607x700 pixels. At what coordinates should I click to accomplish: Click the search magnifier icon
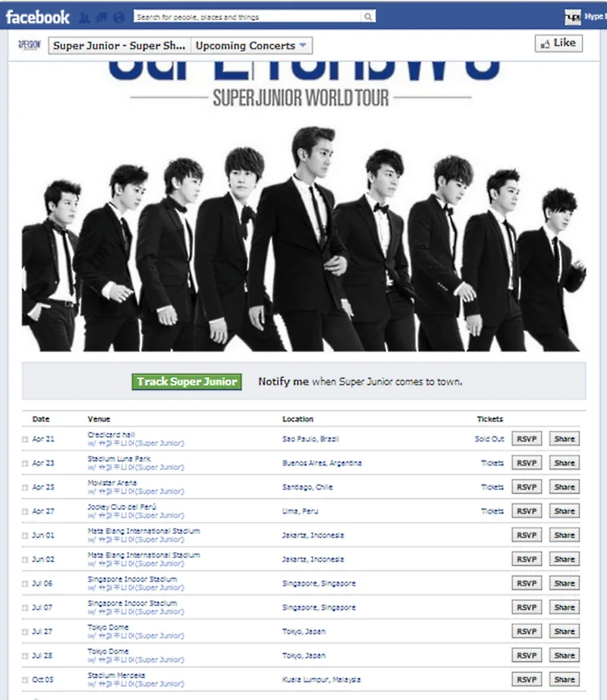[x=368, y=17]
